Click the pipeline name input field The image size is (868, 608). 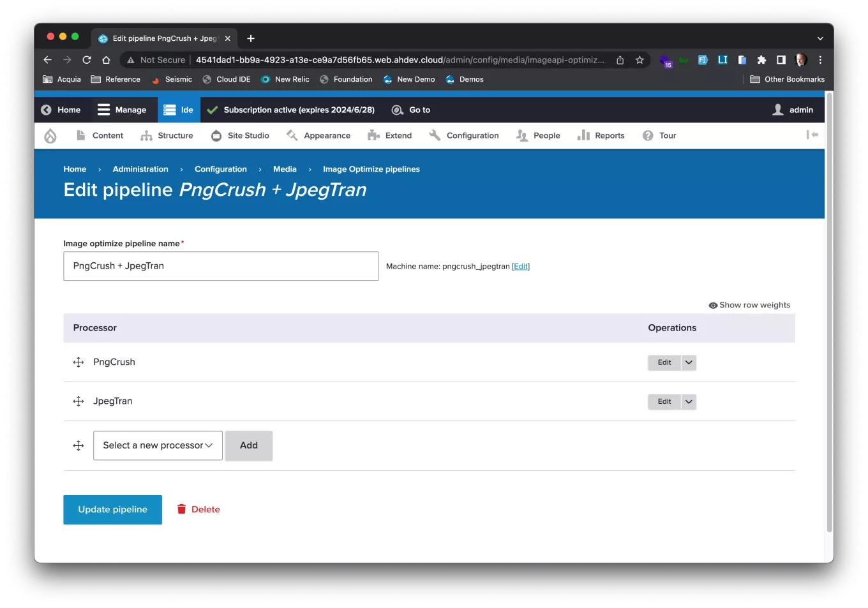pos(221,266)
